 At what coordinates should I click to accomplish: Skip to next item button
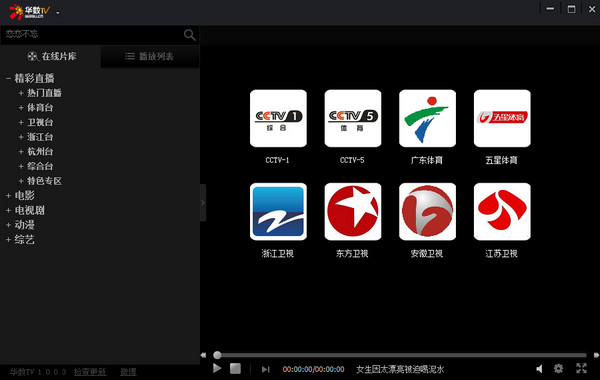point(266,369)
